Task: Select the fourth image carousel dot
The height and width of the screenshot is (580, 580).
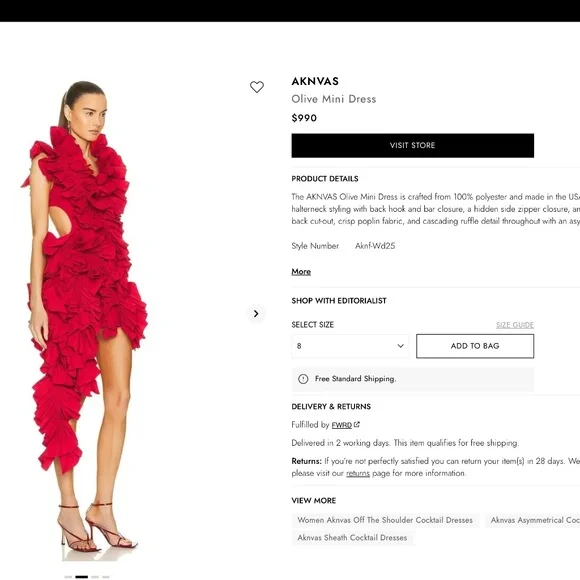Action: coord(106,577)
